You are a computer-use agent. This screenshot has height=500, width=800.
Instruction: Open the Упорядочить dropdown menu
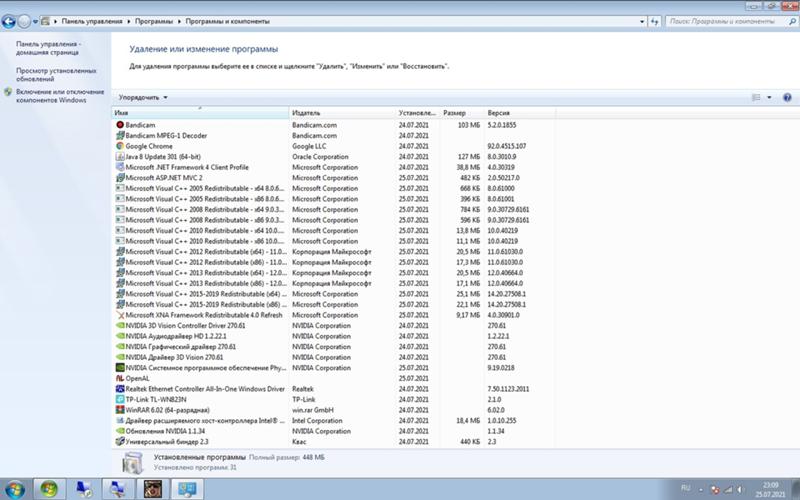pos(143,97)
